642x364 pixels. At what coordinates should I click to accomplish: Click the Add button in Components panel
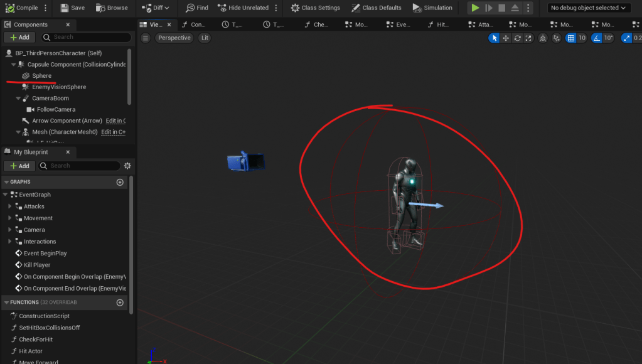[x=19, y=37]
